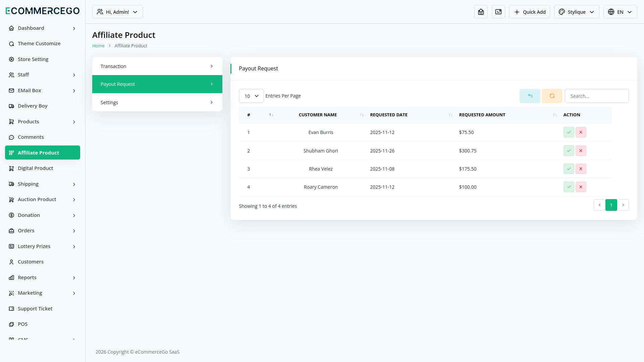Follow the Home breadcrumb link
The height and width of the screenshot is (362, 644).
98,46
